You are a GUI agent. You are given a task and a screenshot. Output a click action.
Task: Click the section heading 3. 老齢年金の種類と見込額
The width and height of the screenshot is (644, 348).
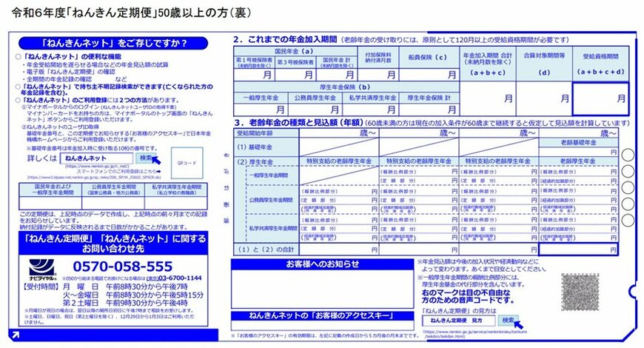point(299,122)
